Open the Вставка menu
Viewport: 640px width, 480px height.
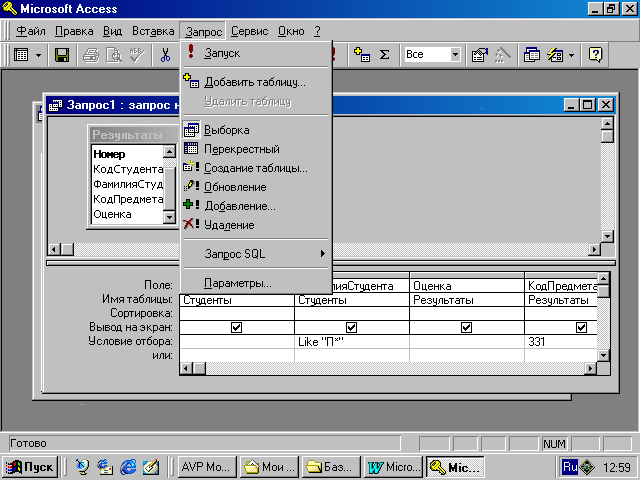tap(153, 31)
